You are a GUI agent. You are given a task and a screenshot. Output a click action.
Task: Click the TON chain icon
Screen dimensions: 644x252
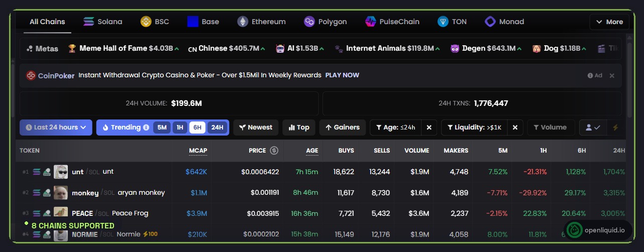pos(443,22)
